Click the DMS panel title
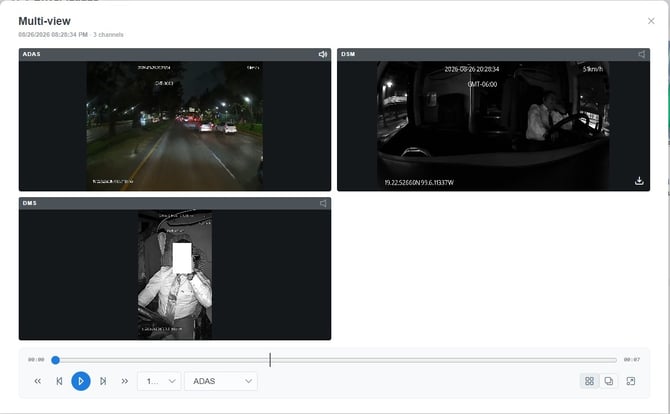The width and height of the screenshot is (670, 414). click(29, 203)
